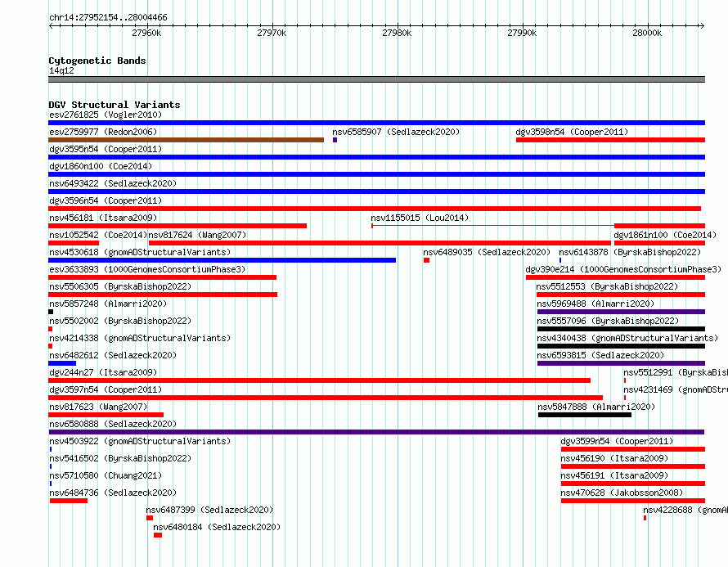728x567 pixels.
Task: Click nsv5847888 (Almarri2020) label
Action: pyautogui.click(x=596, y=407)
